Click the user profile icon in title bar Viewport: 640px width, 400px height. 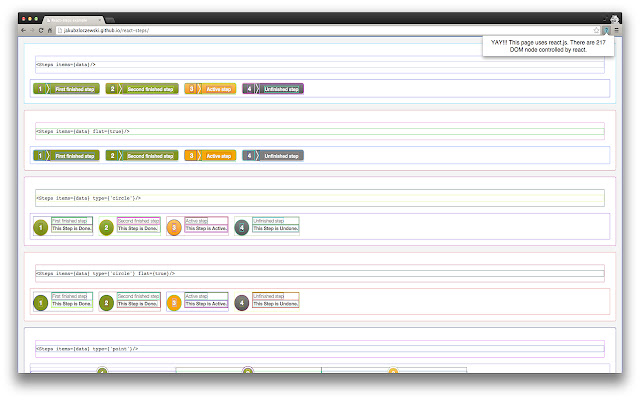pos(614,19)
